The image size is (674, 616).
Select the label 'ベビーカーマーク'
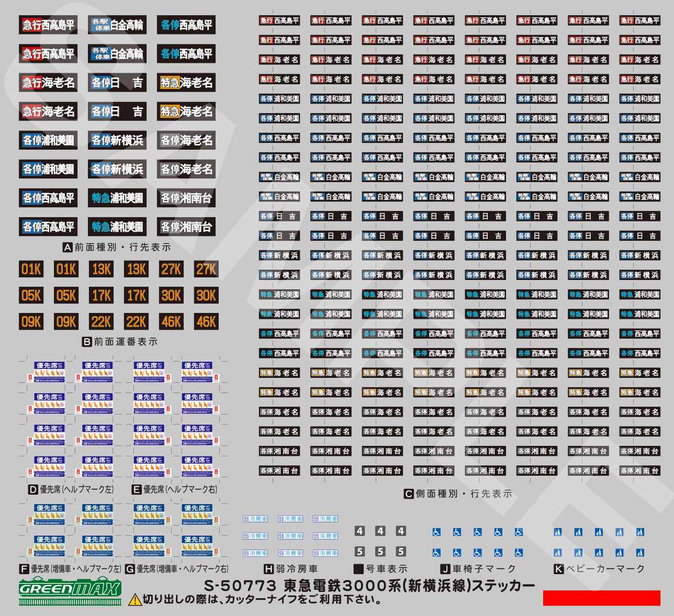point(605,569)
